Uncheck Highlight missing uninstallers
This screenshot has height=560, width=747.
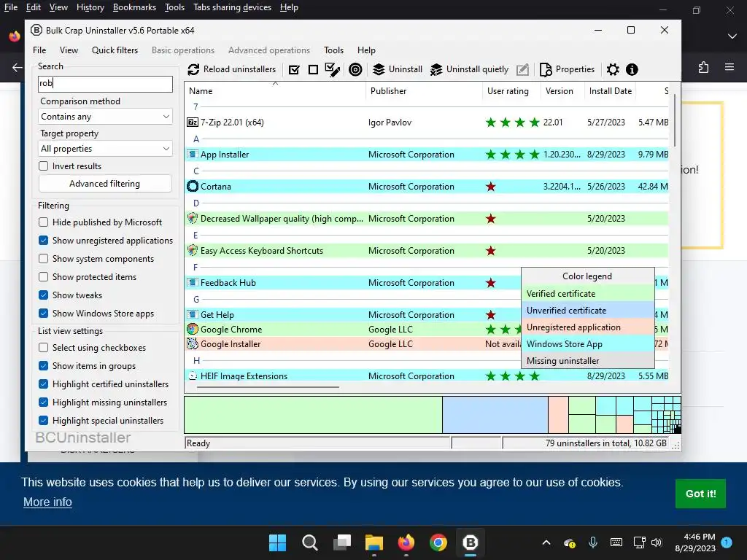pos(43,402)
